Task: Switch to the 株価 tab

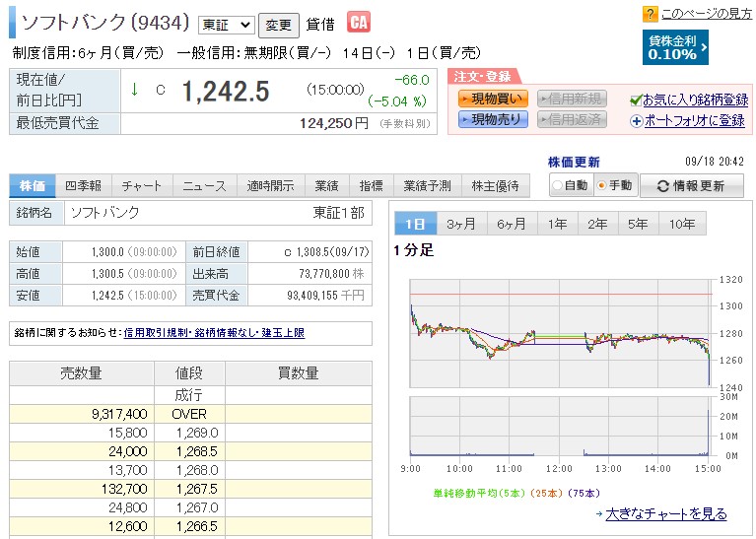Action: [33, 186]
